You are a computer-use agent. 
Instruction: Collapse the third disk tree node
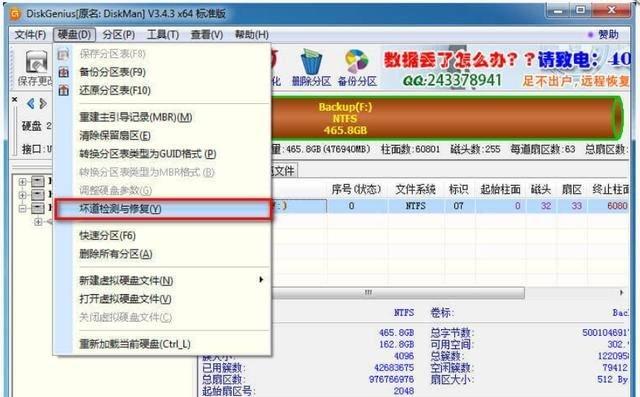22,208
